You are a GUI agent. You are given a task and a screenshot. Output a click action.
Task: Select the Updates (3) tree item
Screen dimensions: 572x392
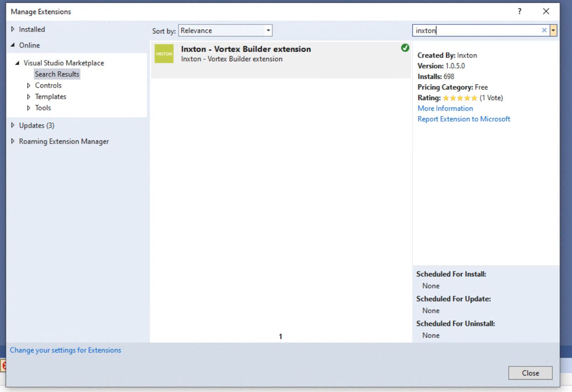pos(36,125)
